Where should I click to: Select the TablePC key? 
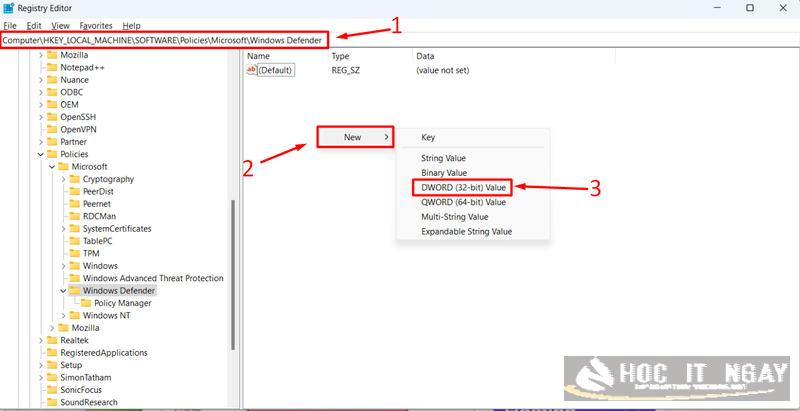97,241
